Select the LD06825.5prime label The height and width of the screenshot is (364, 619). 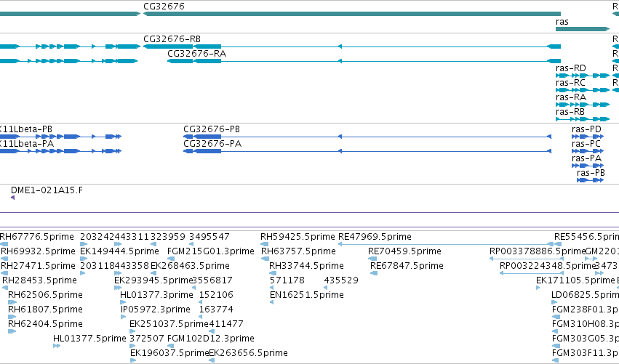coord(585,295)
